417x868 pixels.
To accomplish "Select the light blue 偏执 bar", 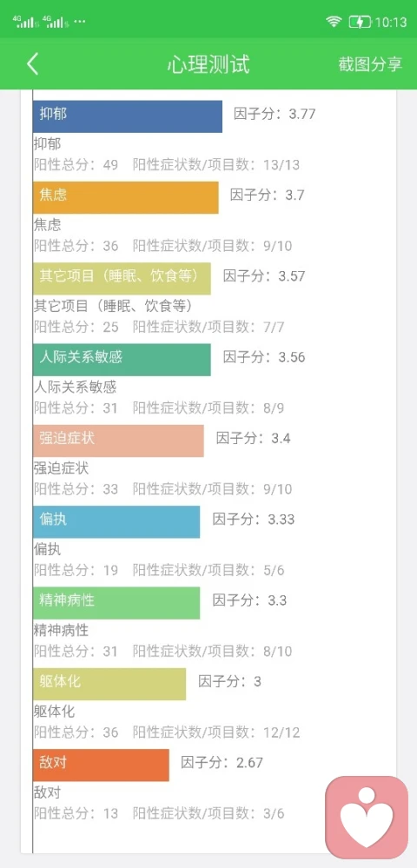I will (116, 521).
